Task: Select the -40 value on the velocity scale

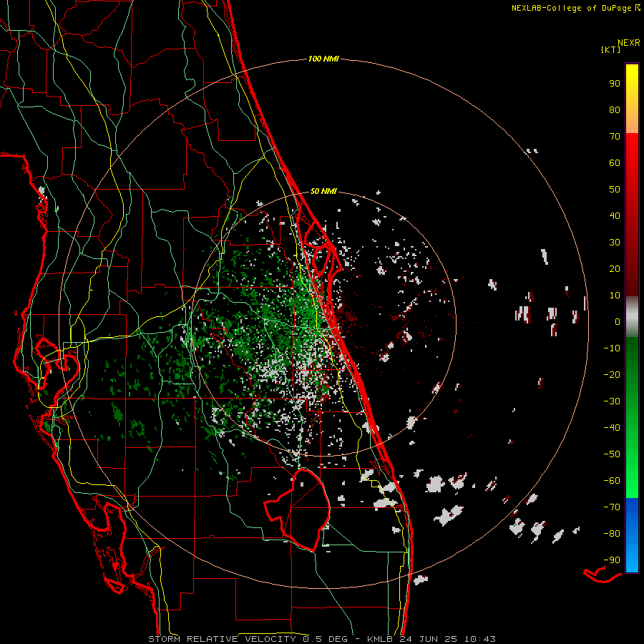Action: [612, 428]
